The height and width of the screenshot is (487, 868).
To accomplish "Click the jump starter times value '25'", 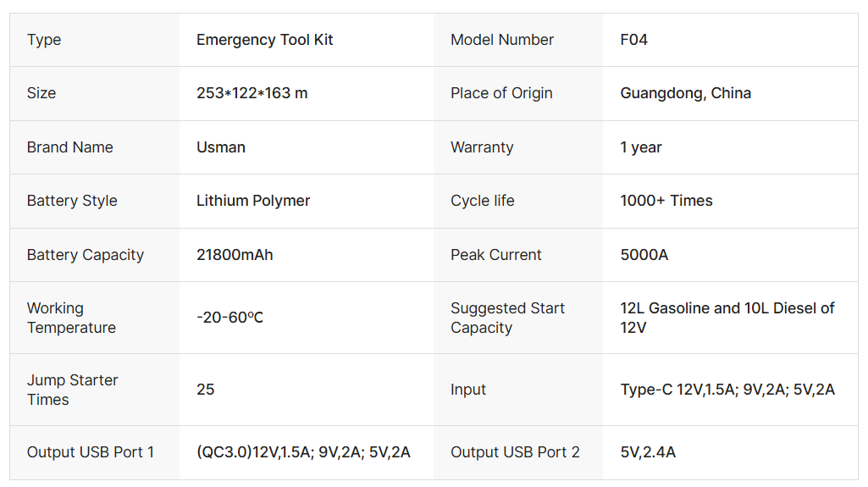I will pos(206,390).
